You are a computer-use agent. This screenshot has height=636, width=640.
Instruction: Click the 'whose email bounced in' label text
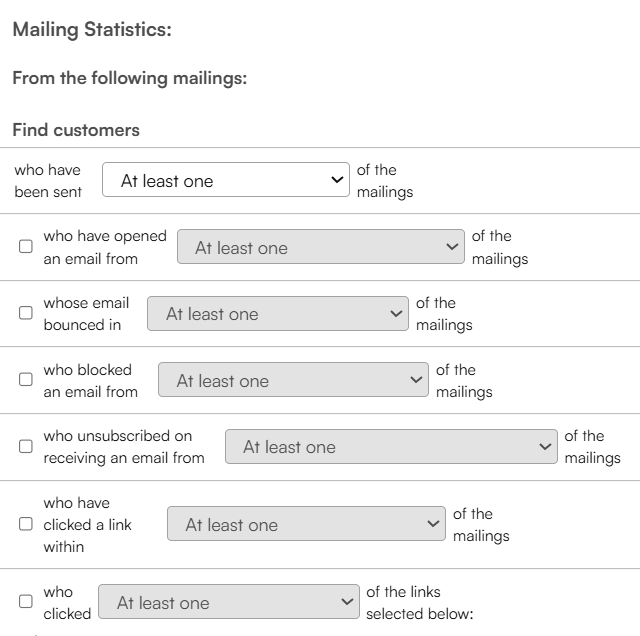coord(86,314)
